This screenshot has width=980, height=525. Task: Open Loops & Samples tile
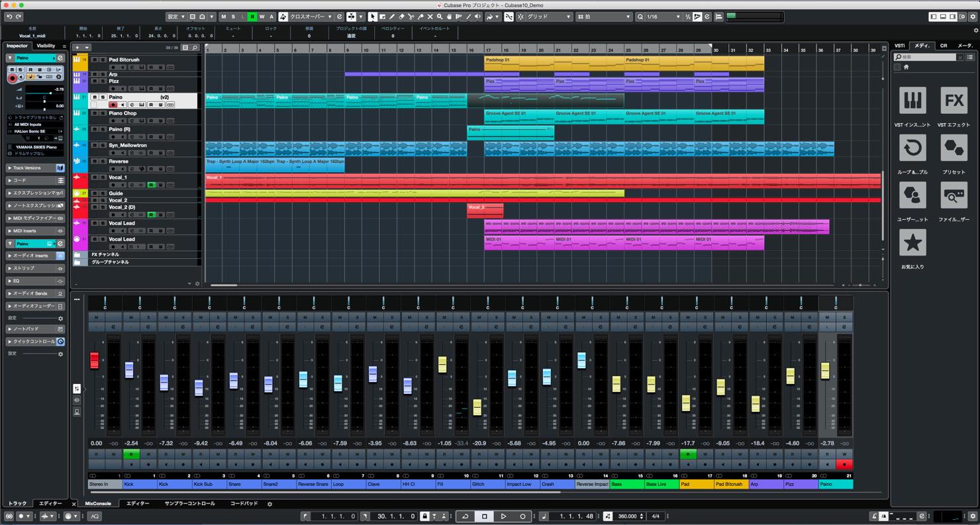click(x=912, y=148)
